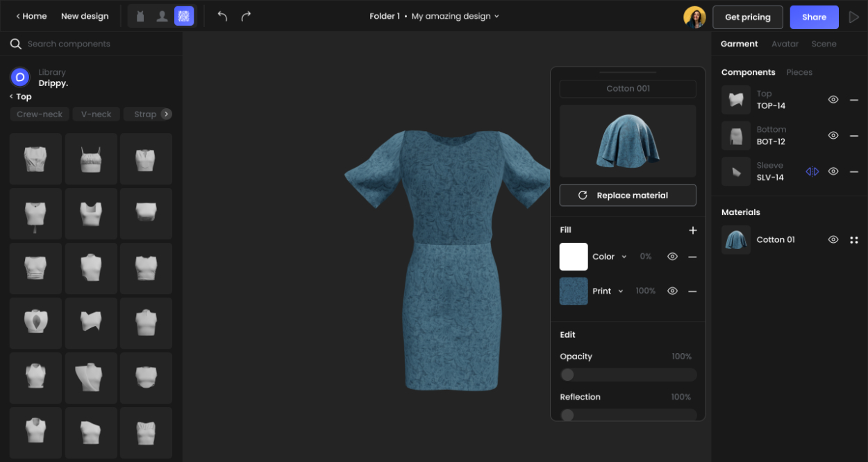Click the redo arrow icon
Image resolution: width=868 pixels, height=462 pixels.
click(x=246, y=16)
